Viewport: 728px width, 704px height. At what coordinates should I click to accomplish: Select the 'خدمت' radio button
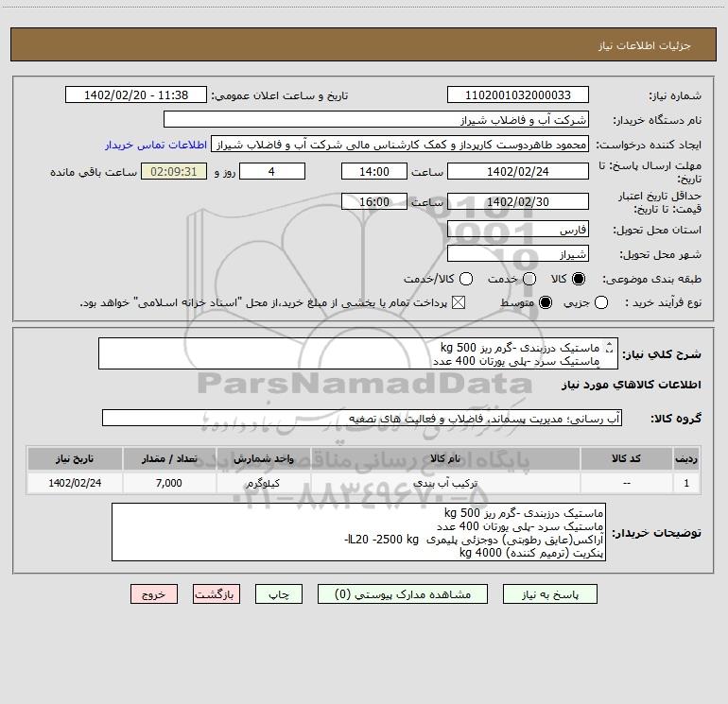pyautogui.click(x=529, y=279)
